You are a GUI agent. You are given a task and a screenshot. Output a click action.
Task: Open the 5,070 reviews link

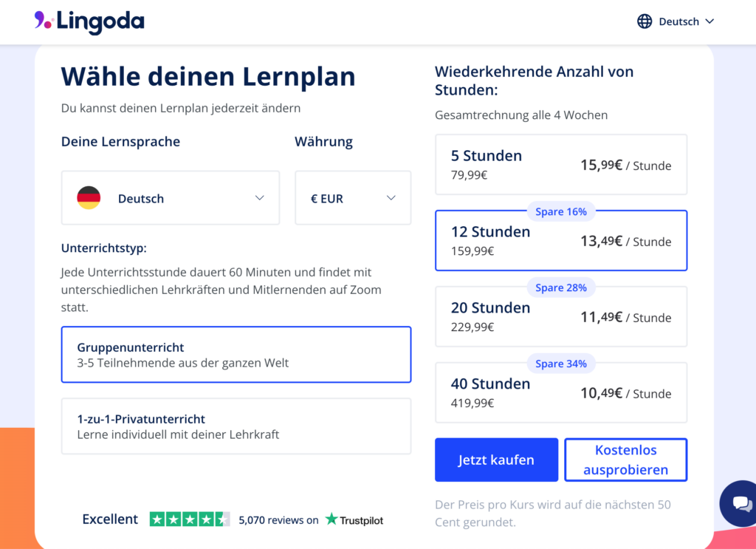(x=278, y=519)
